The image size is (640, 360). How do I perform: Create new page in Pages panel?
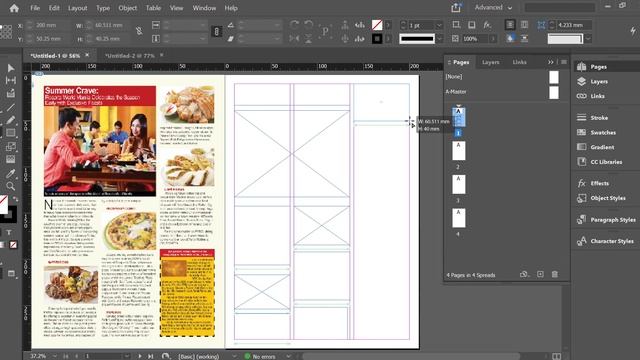pyautogui.click(x=540, y=274)
